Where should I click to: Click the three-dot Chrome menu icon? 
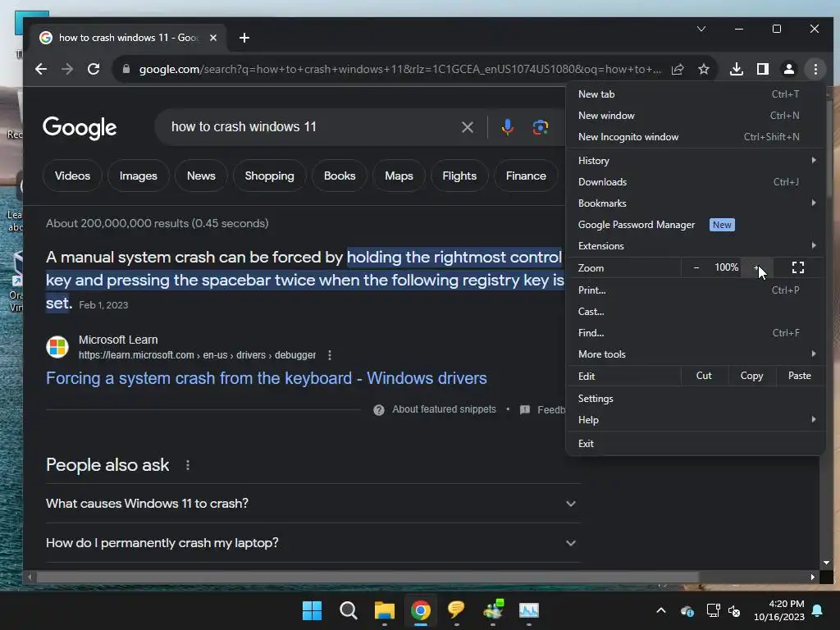point(815,69)
